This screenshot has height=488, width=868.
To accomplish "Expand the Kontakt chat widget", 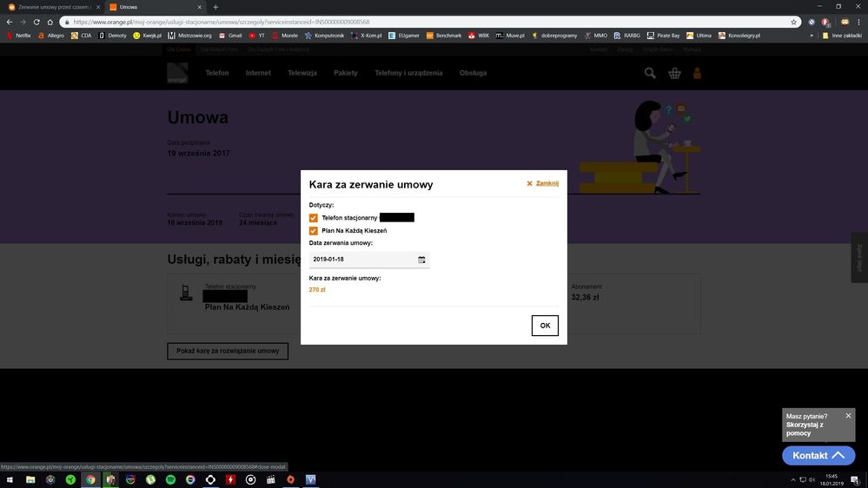I will click(x=818, y=455).
